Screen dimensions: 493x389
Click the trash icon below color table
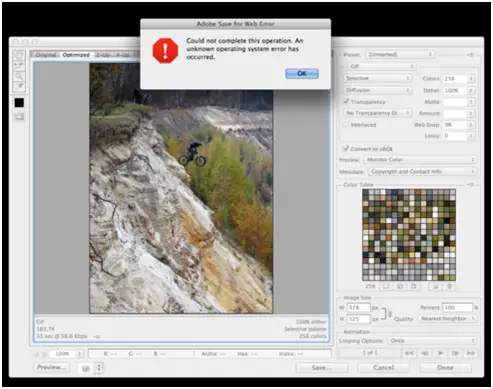[x=449, y=286]
